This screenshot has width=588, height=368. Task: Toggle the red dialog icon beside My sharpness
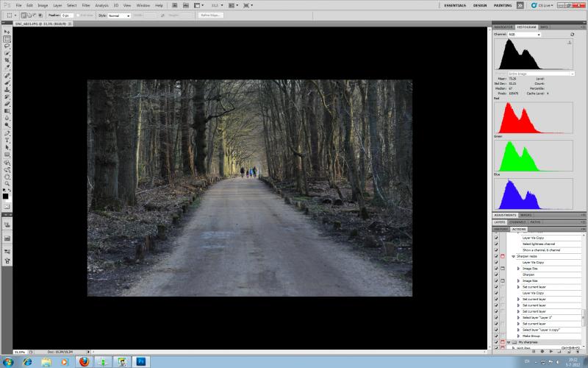click(503, 342)
